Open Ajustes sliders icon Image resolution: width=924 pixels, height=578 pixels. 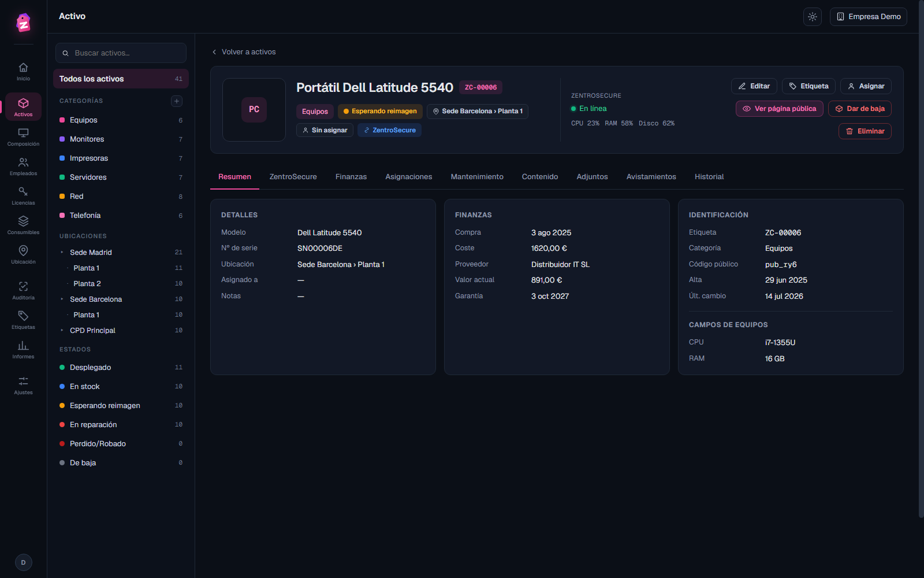(23, 386)
